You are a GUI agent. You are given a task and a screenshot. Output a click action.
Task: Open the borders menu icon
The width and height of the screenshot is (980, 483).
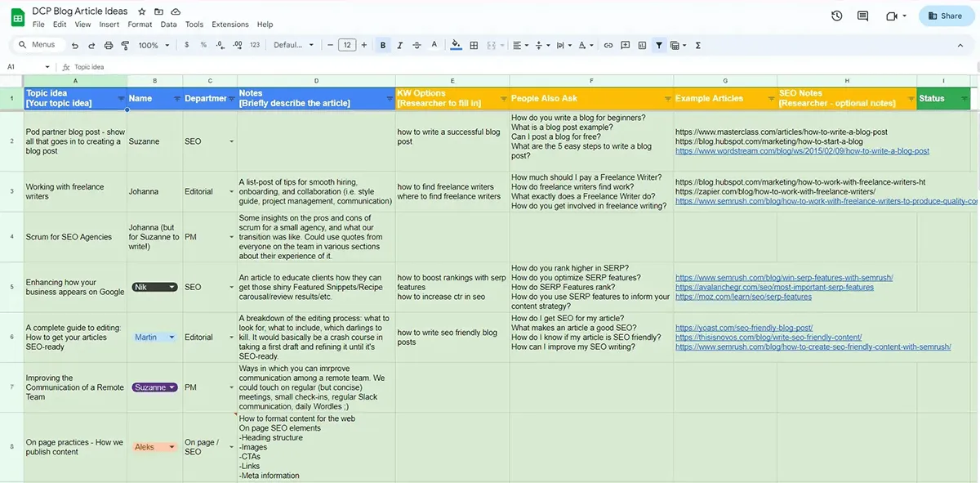474,45
